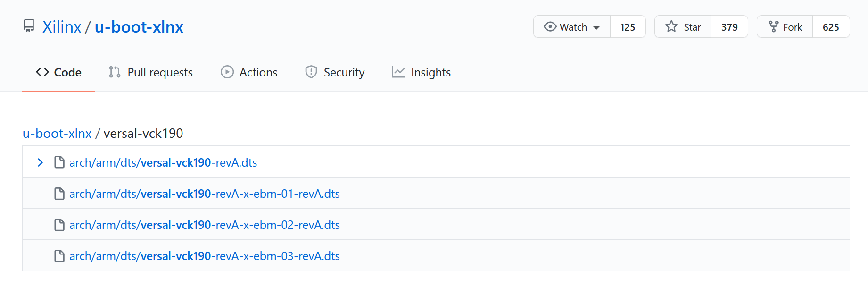Switch to the Code tab
The height and width of the screenshot is (296, 868).
coord(58,72)
